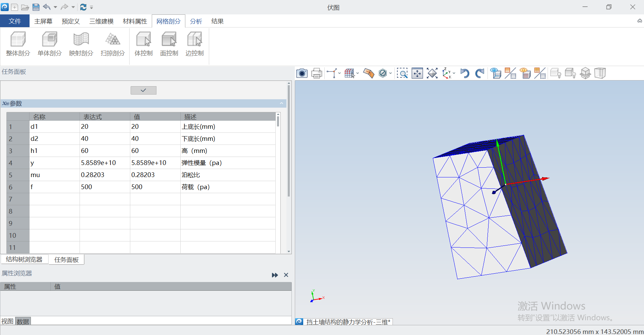The image size is (644, 335).
Task: Toggle the first light-bulb cube icon
Action: point(556,73)
